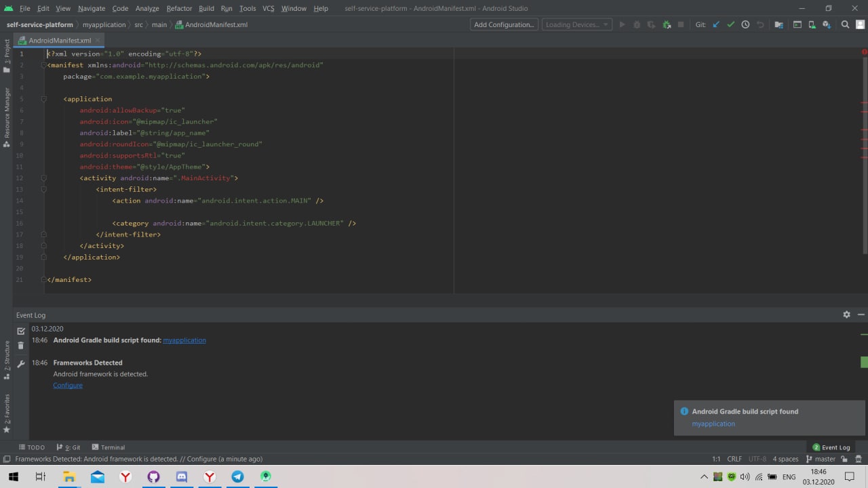Toggle the Terminal tool window
The image size is (868, 488).
pos(108,447)
